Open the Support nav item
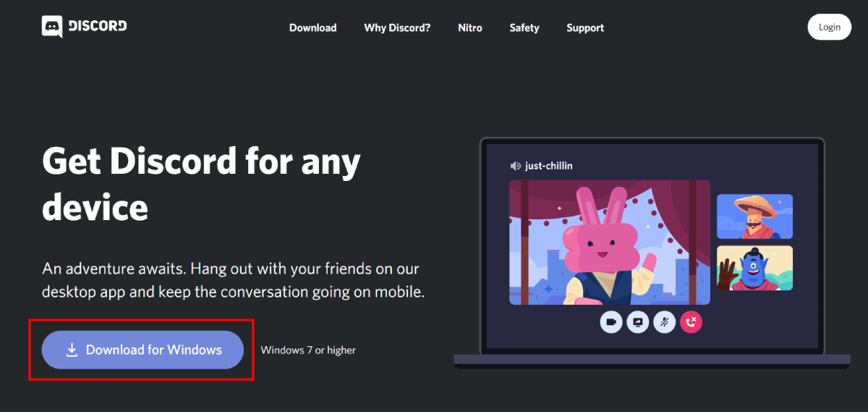The width and height of the screenshot is (868, 412). coord(585,28)
